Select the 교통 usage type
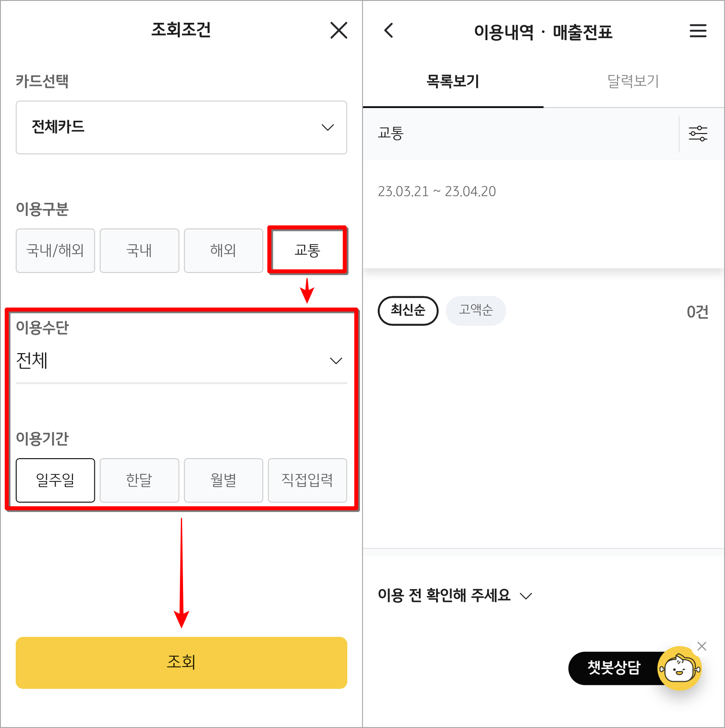 [307, 250]
